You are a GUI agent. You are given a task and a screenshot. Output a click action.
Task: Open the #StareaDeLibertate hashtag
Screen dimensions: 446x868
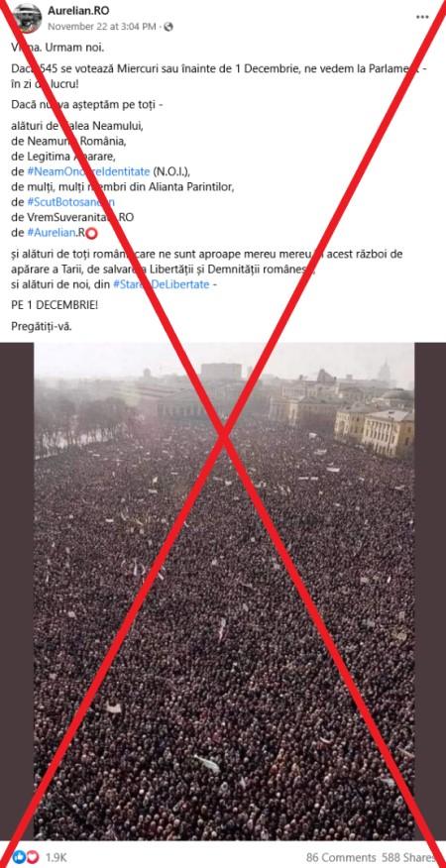(162, 284)
